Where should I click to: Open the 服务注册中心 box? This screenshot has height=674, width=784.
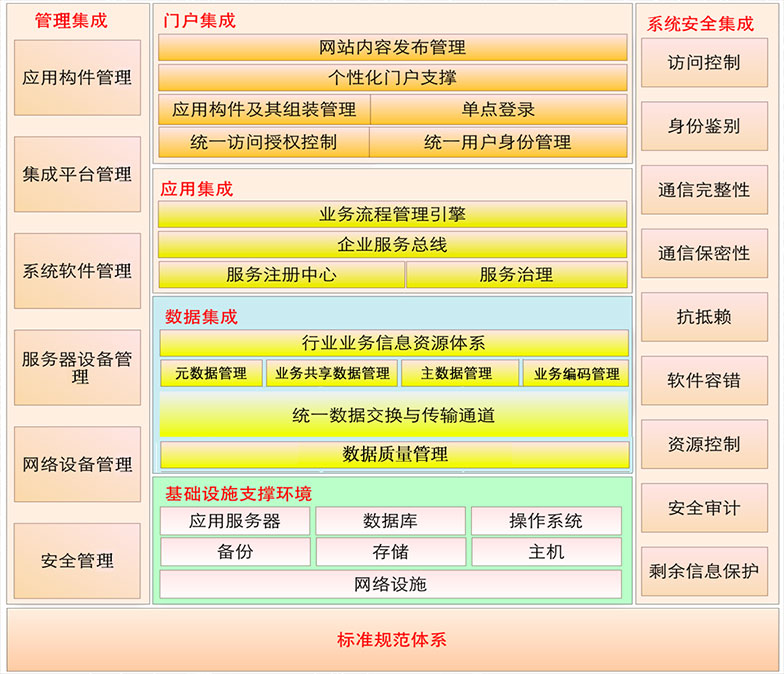(281, 275)
